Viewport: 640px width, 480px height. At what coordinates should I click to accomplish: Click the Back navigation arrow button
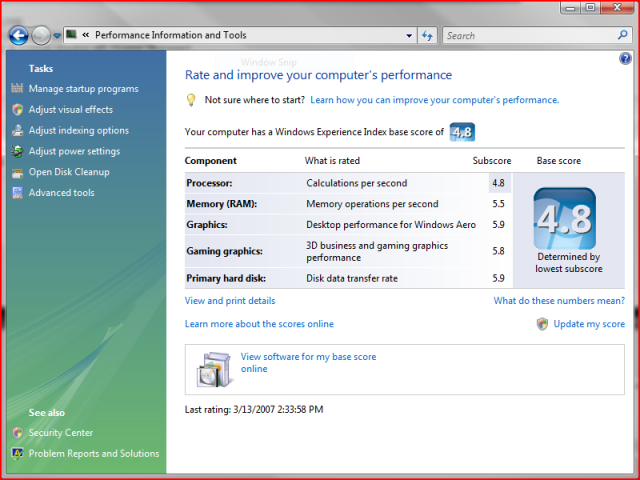coord(19,36)
